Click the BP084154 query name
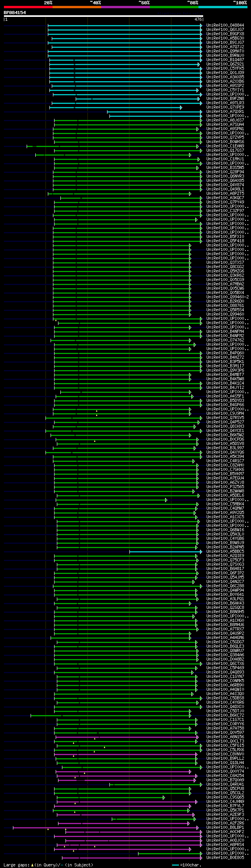 [x=15, y=13]
